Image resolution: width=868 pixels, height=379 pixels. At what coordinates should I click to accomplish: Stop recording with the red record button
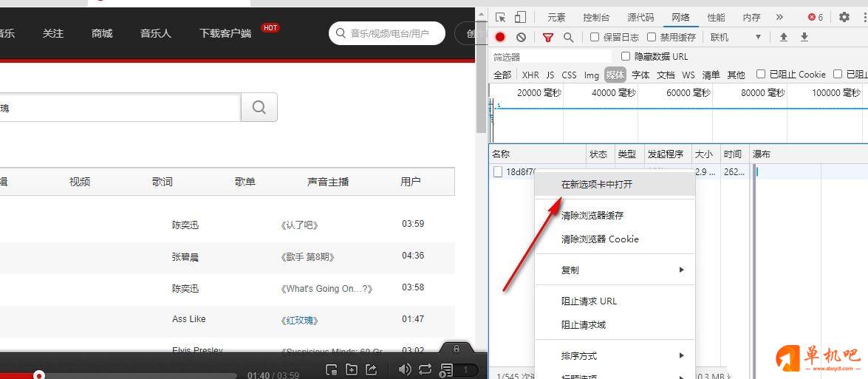500,37
